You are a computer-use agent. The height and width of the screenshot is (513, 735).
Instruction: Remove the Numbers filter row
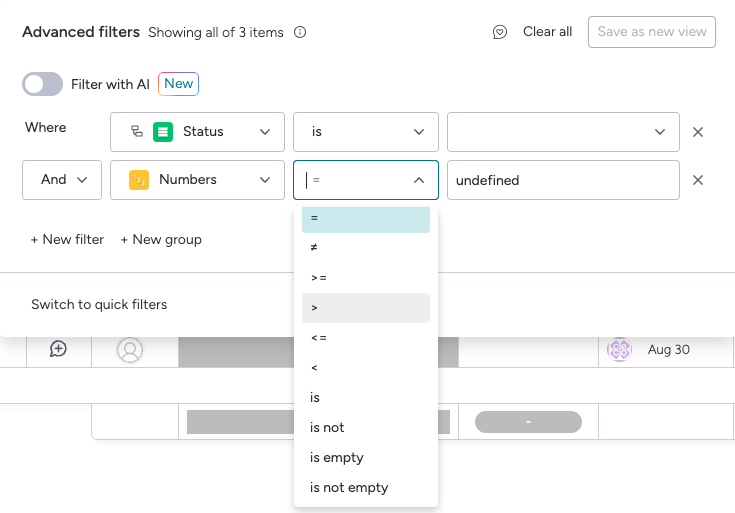698,180
